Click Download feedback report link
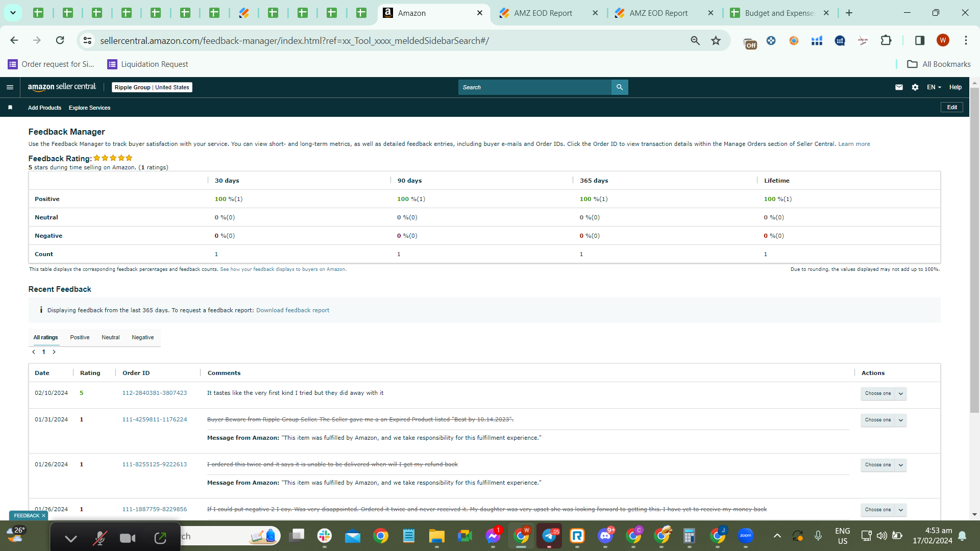 pos(292,310)
